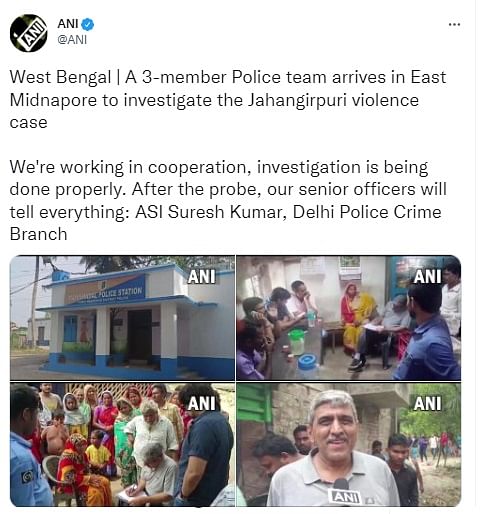Image resolution: width=492 pixels, height=514 pixels.
Task: View photo with woman in yellow sari
Action: pyautogui.click(x=349, y=318)
